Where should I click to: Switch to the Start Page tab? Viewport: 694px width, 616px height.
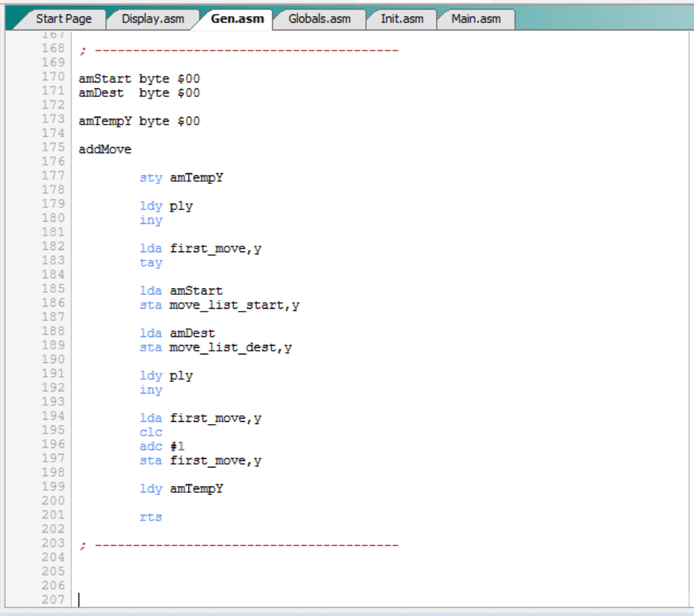tap(63, 19)
